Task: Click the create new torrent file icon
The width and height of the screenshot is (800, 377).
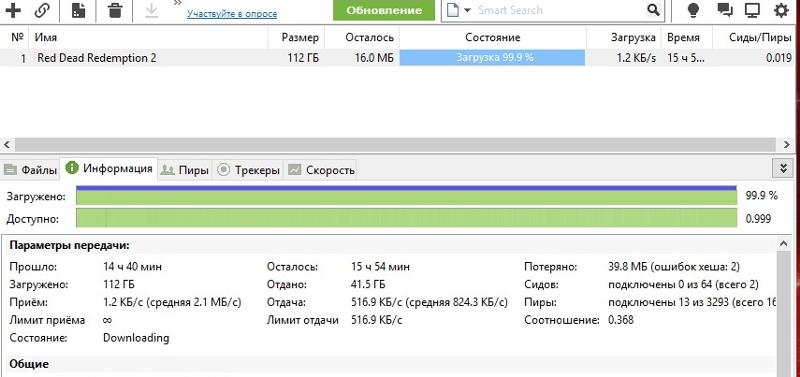Action: (78, 10)
